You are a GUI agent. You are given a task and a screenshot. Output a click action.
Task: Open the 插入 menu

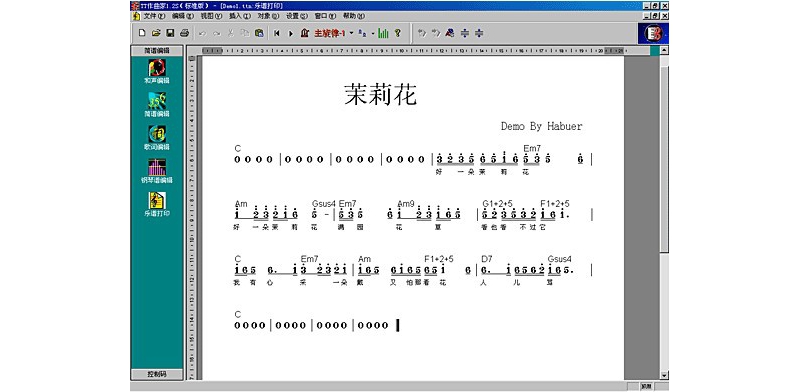240,16
